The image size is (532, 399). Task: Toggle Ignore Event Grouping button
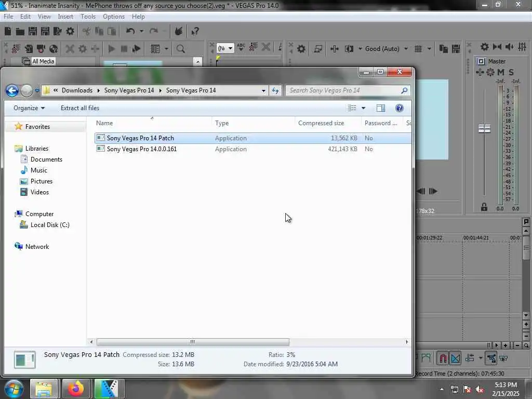tap(504, 358)
